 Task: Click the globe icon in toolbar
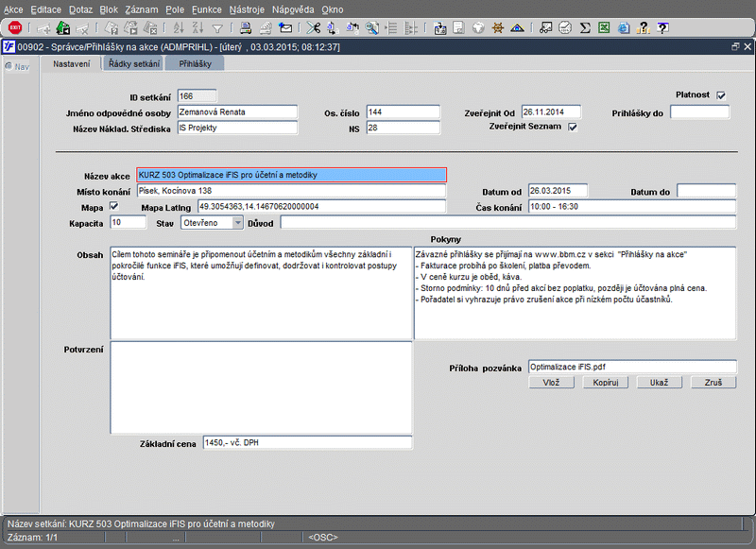coord(478,28)
